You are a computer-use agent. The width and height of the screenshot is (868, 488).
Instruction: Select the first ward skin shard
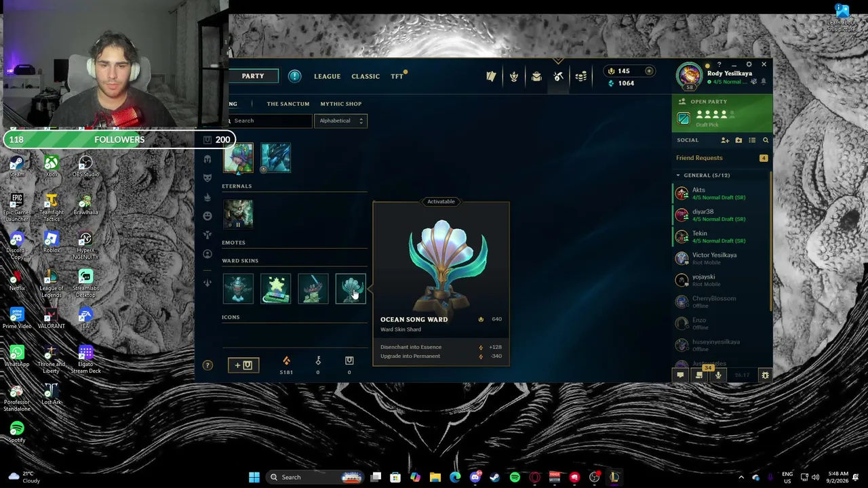click(x=239, y=289)
